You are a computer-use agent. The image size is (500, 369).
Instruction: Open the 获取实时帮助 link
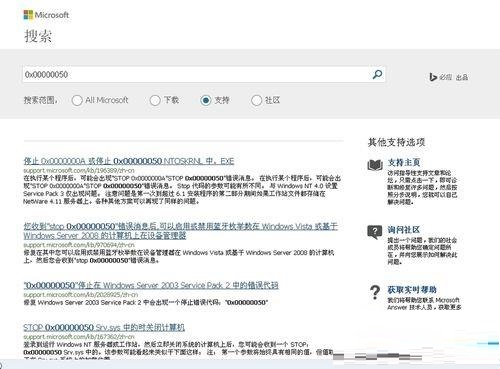click(412, 290)
